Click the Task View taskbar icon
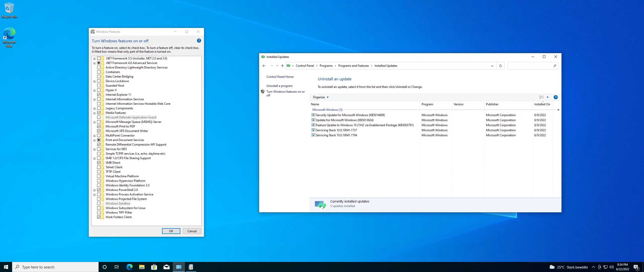 tap(117, 267)
